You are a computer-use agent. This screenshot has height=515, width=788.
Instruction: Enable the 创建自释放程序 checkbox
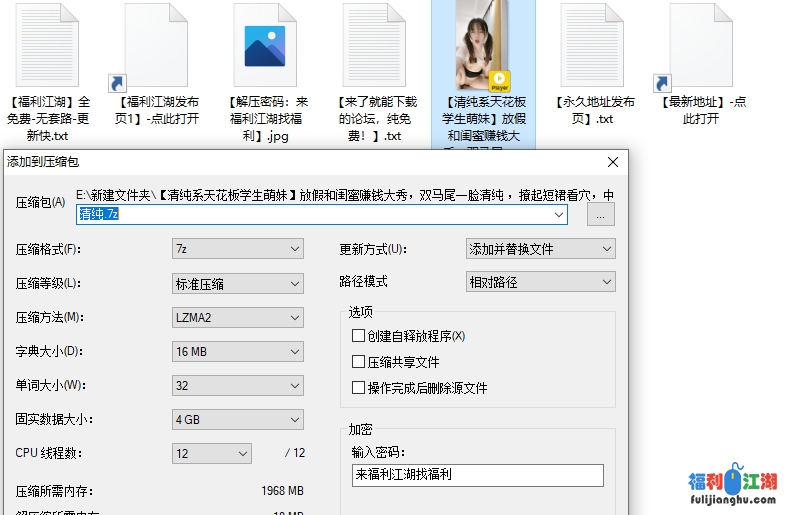tap(359, 336)
